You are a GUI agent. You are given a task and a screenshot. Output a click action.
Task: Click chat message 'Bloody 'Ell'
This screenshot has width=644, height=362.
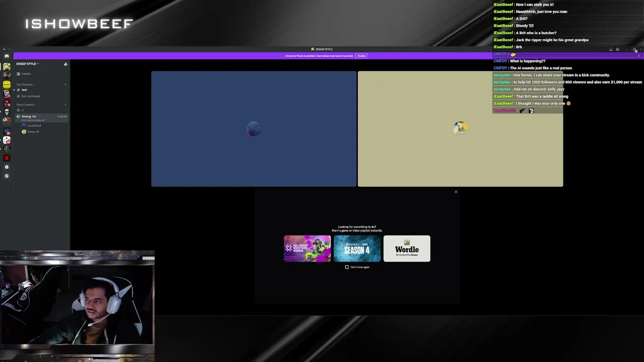coord(525,26)
